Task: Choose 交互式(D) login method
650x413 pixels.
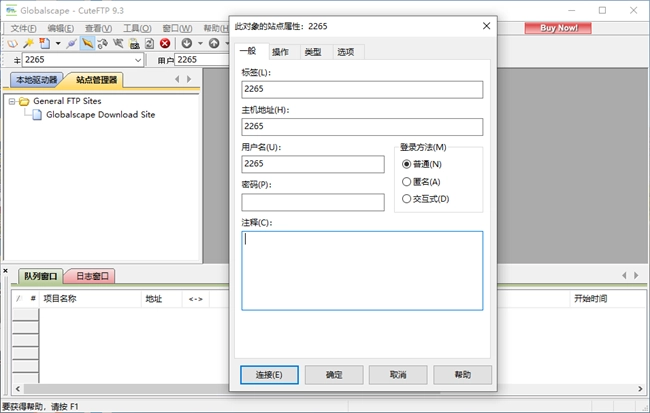Action: (406, 199)
